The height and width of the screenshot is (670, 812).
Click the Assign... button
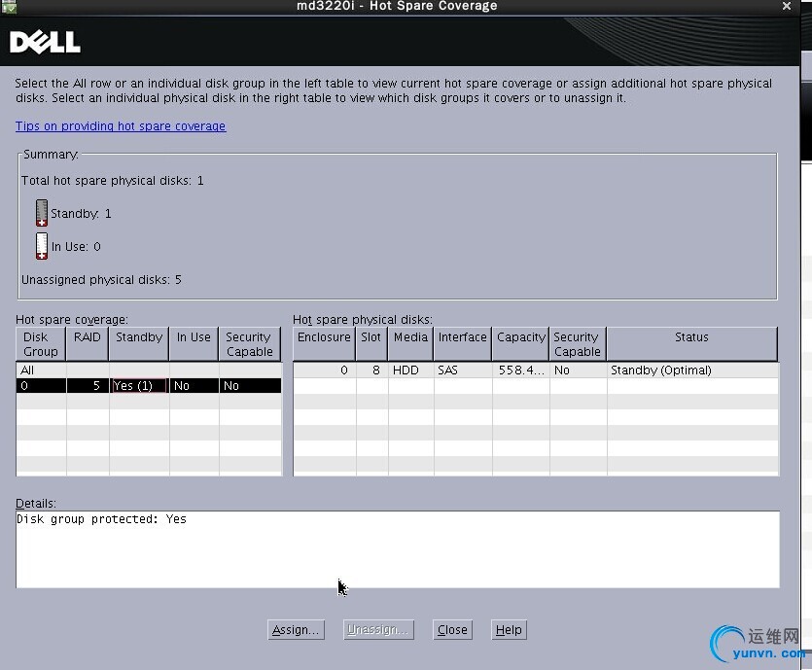[x=297, y=629]
